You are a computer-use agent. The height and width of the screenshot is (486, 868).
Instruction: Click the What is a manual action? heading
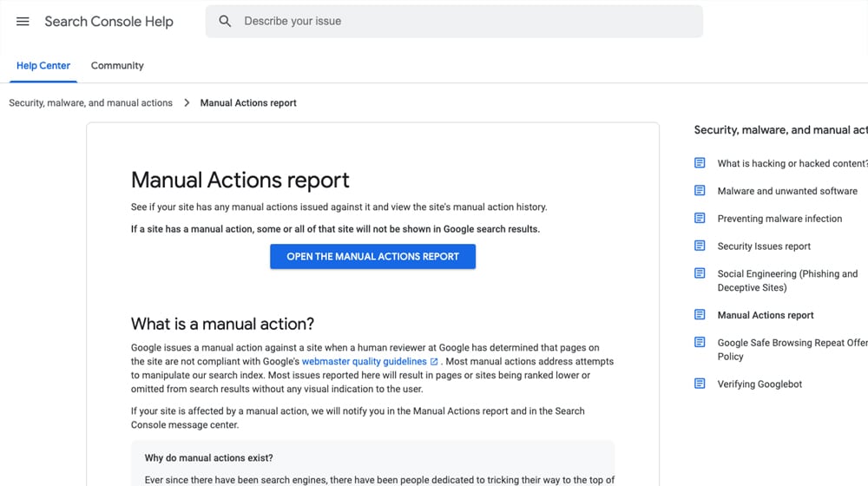click(222, 324)
